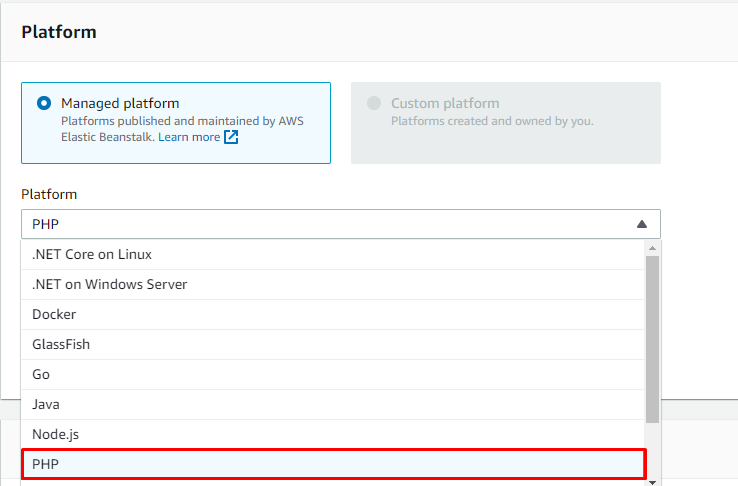Choose Node.js from the platform options
The height and width of the screenshot is (486, 738).
332,435
